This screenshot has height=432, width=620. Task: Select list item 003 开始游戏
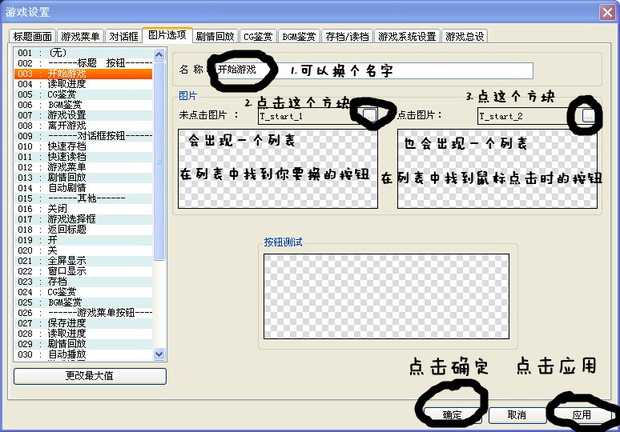tap(83, 74)
